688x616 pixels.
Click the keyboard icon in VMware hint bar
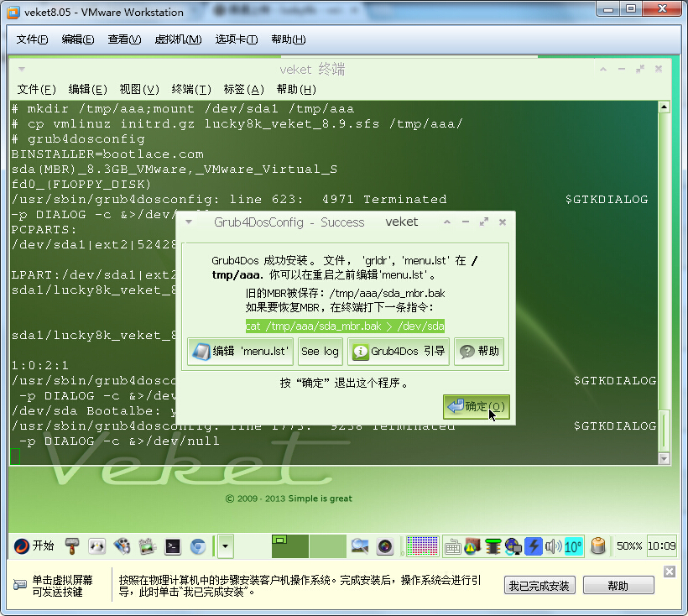click(20, 585)
